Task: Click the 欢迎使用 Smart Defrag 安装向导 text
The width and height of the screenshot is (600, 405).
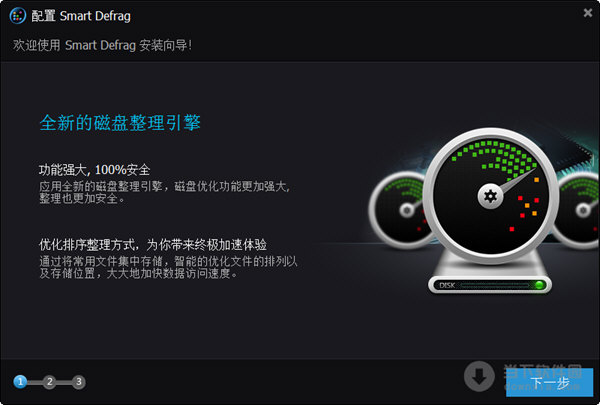Action: 102,45
